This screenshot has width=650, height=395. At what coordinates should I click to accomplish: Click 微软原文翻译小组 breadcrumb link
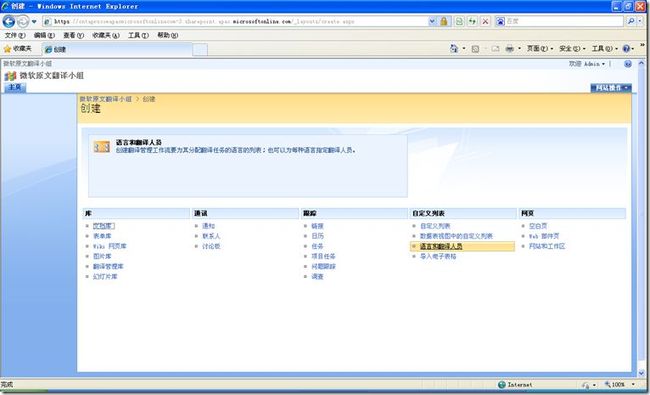click(105, 99)
